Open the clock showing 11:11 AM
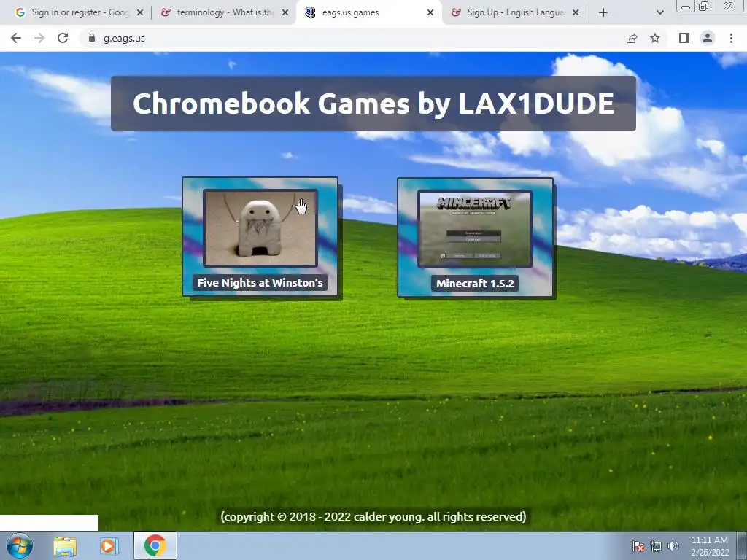Viewport: 747px width, 560px height. pos(710,546)
